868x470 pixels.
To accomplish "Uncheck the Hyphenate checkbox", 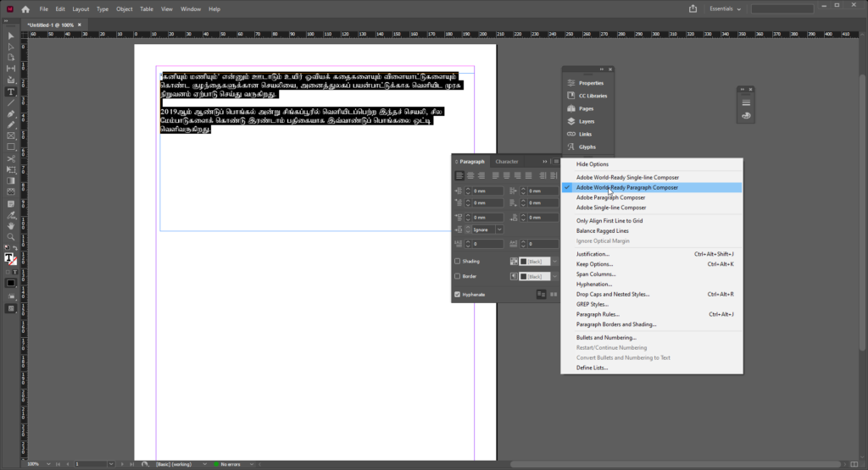I will tap(457, 295).
